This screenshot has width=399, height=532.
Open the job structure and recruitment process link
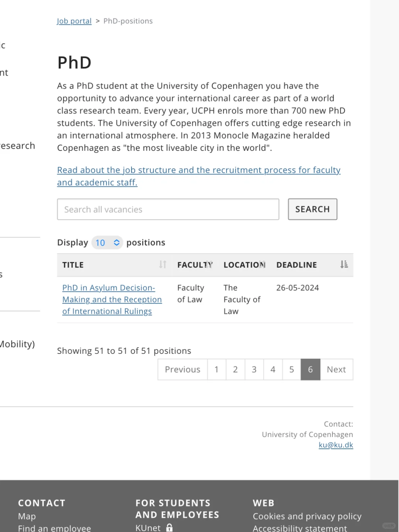tap(199, 176)
